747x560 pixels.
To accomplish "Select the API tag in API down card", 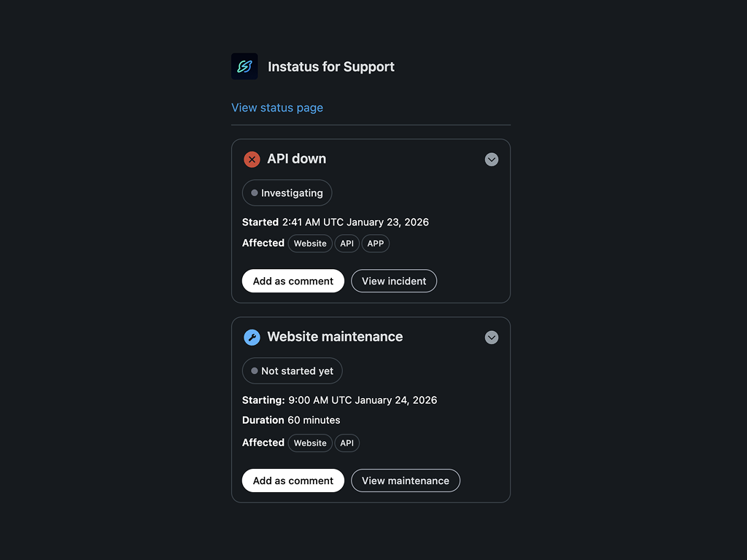I will pos(347,244).
